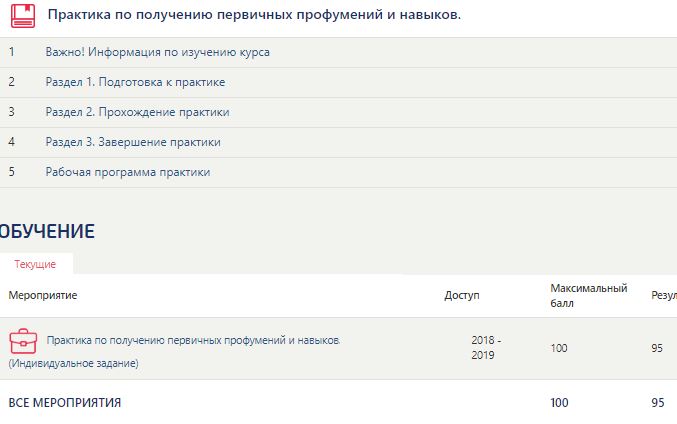
Task: Click row number 1 in course list
Action: [x=12, y=52]
